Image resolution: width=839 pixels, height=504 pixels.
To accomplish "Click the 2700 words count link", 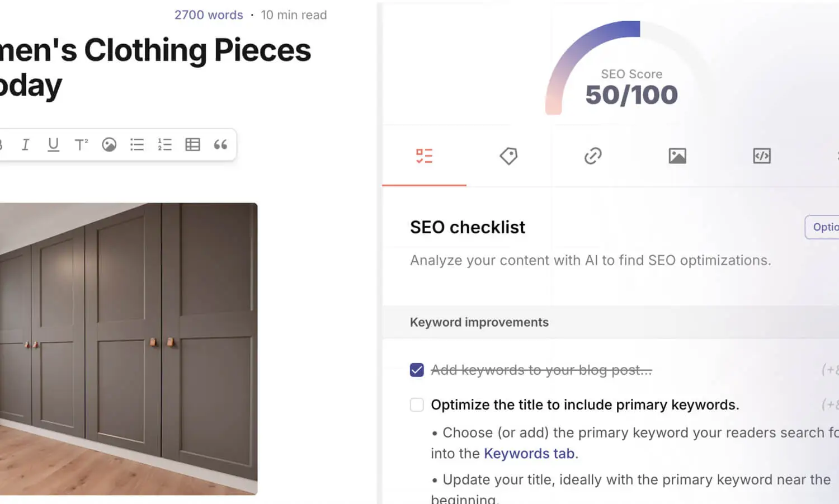I will [209, 15].
